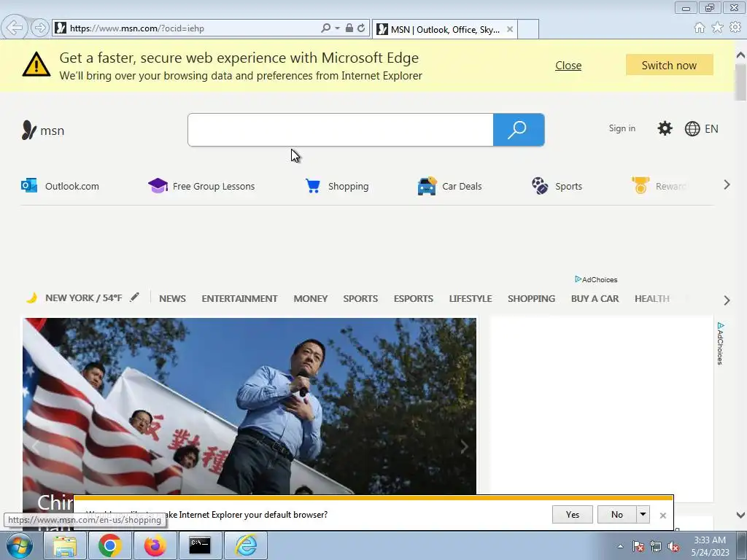Open the address bar autocomplete dropdown arrow
The width and height of the screenshot is (747, 560).
coord(337,28)
